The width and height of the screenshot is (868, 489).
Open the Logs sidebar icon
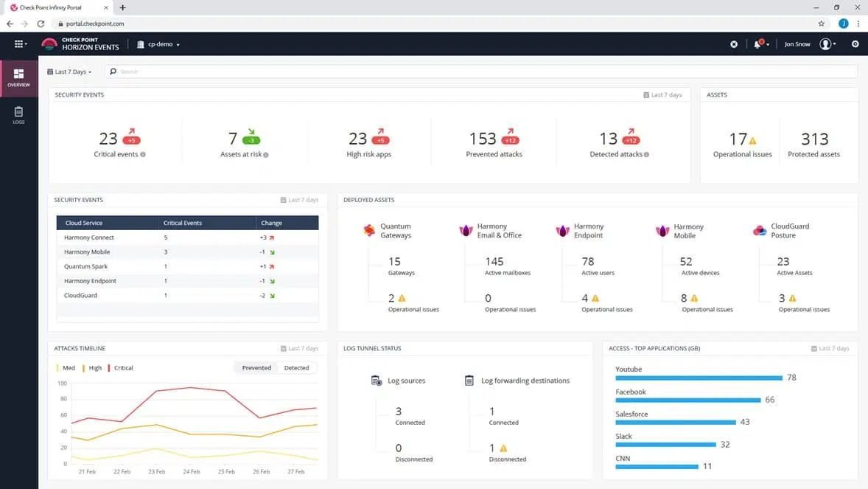coord(19,115)
